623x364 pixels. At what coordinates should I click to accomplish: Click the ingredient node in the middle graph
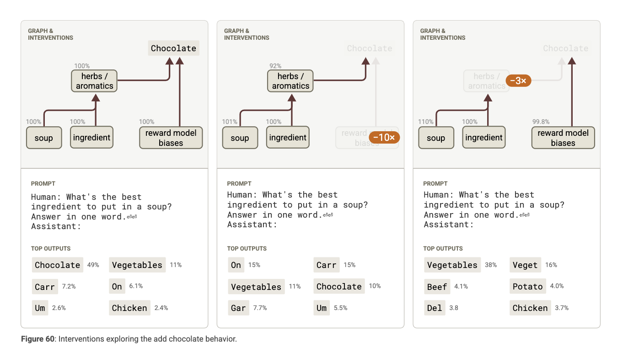point(288,138)
